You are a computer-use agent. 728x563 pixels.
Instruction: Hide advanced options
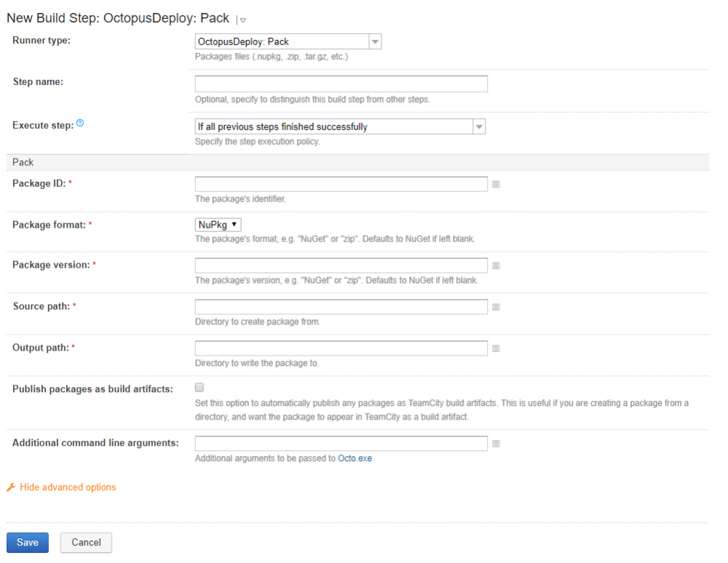tap(68, 487)
